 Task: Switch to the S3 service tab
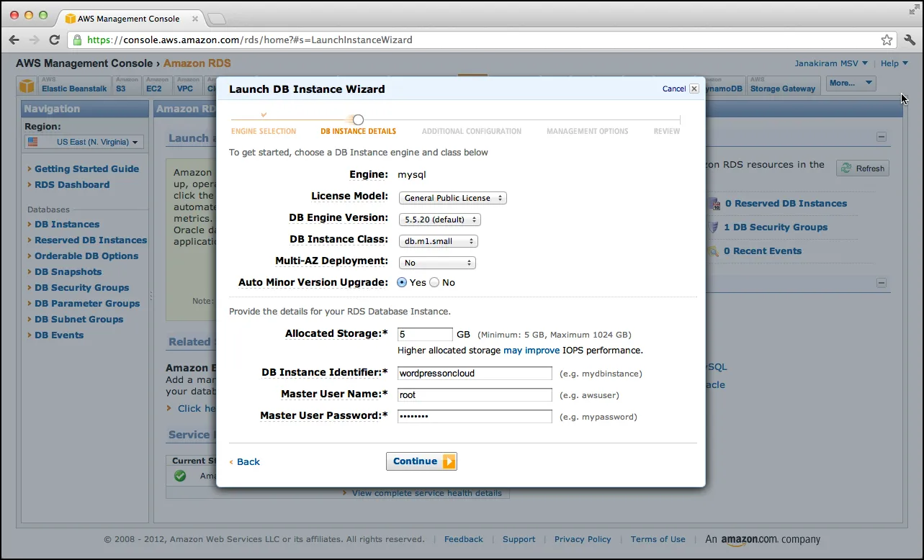tap(127, 85)
